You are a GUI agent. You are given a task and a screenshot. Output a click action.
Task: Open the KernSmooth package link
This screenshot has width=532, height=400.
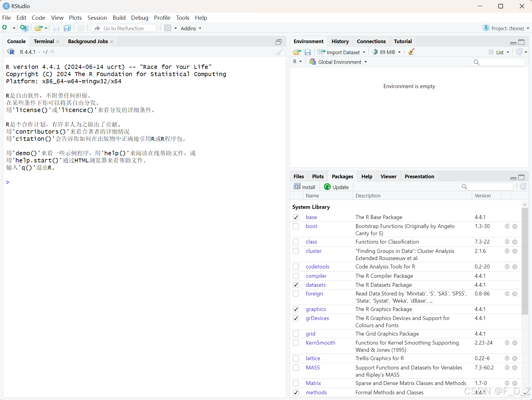(320, 343)
